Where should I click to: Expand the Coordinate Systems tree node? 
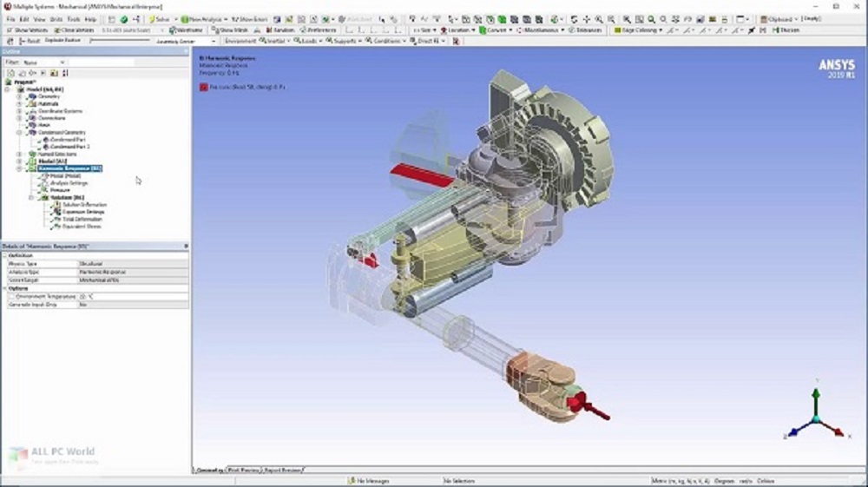19,111
